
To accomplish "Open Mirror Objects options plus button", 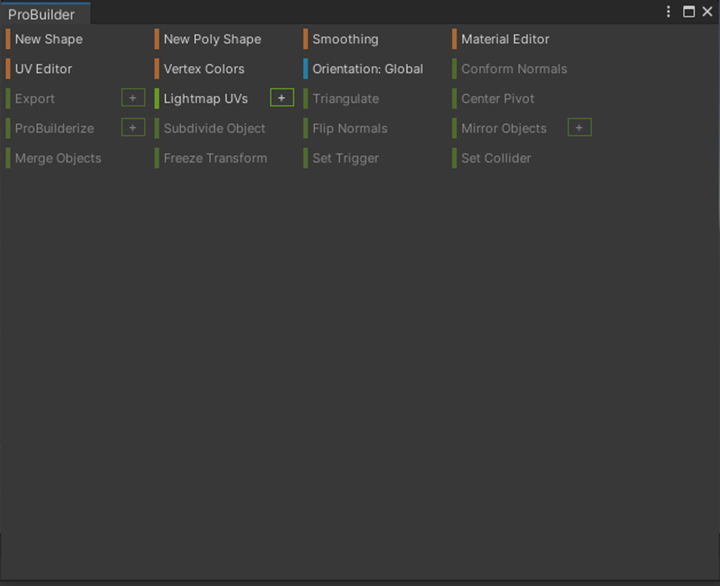I will click(x=579, y=128).
